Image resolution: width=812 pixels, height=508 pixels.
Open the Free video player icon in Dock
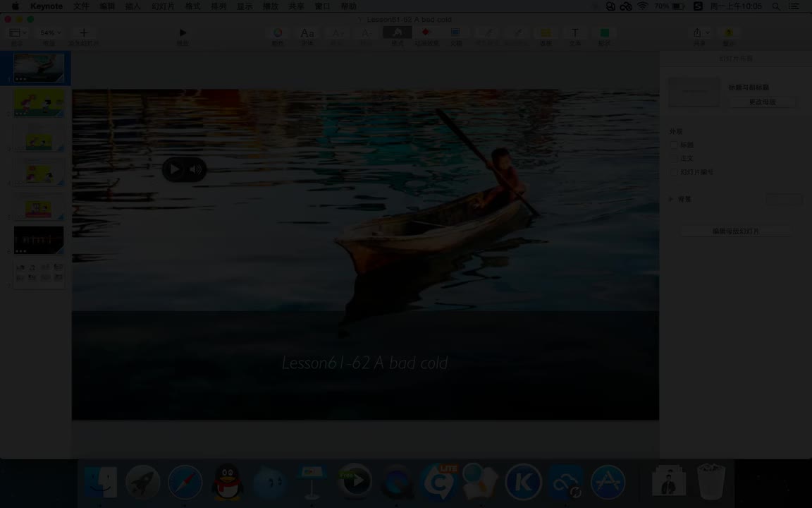[x=355, y=482]
